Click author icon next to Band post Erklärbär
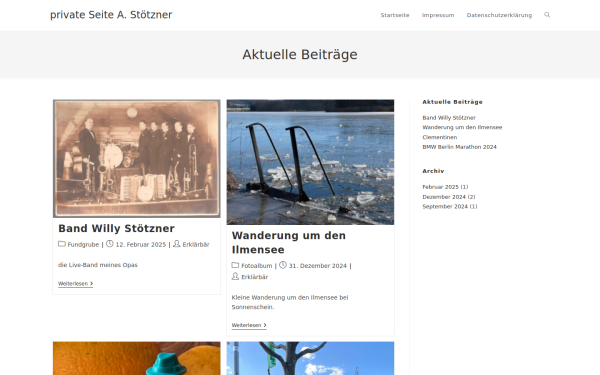The height and width of the screenshot is (375, 600). pyautogui.click(x=176, y=244)
